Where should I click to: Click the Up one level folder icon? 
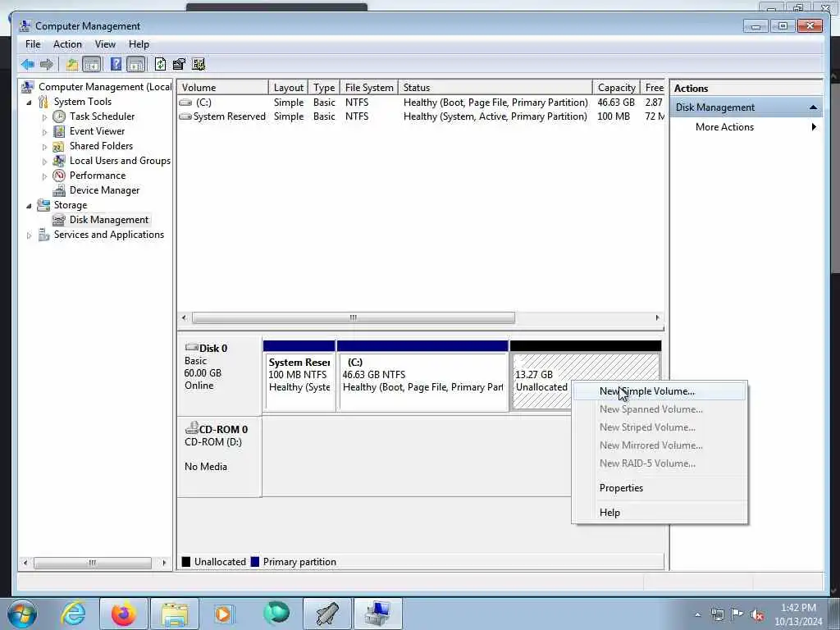pos(72,65)
